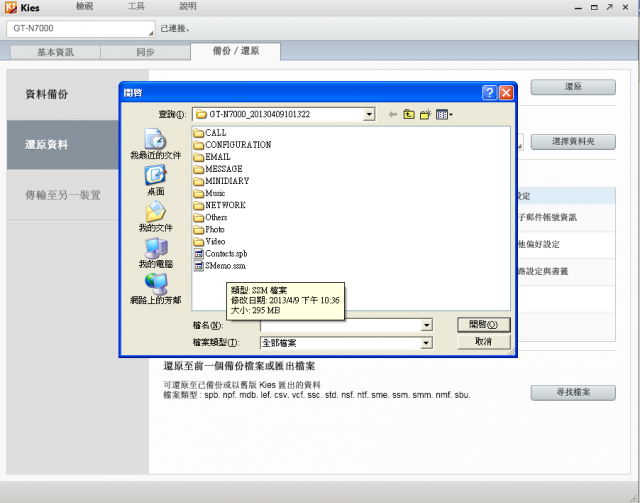This screenshot has width=640, height=503.
Task: Click the Kies logo icon
Action: (11, 7)
